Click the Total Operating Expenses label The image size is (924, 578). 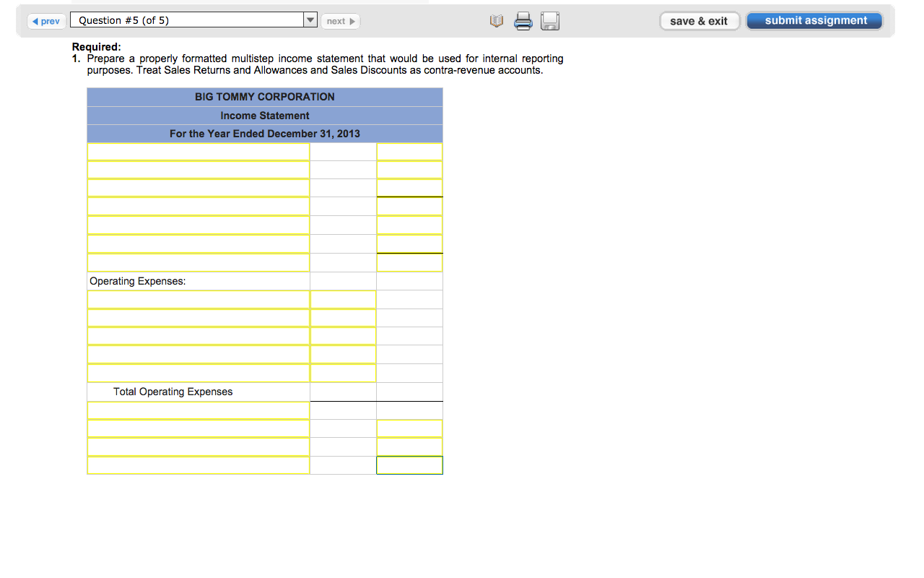pyautogui.click(x=173, y=392)
